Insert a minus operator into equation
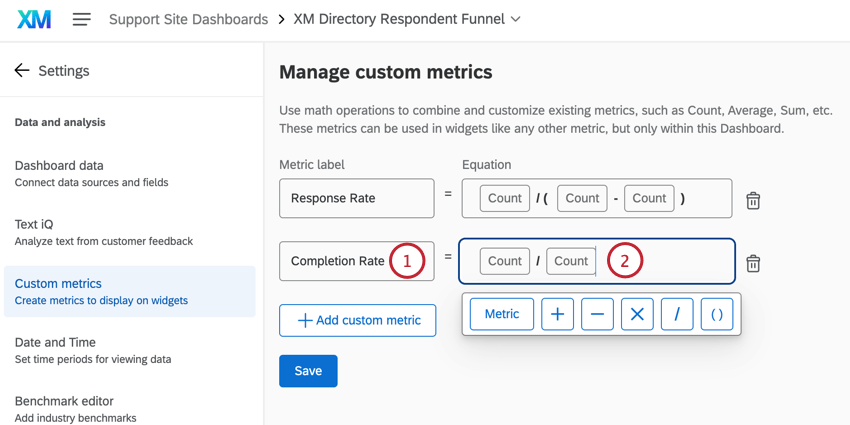 [x=597, y=314]
